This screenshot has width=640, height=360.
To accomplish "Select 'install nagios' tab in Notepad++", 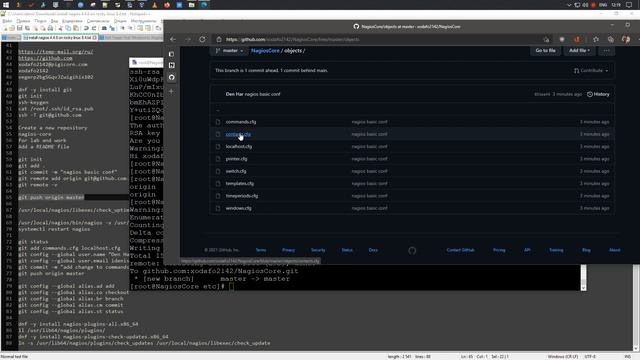I will coord(59,38).
